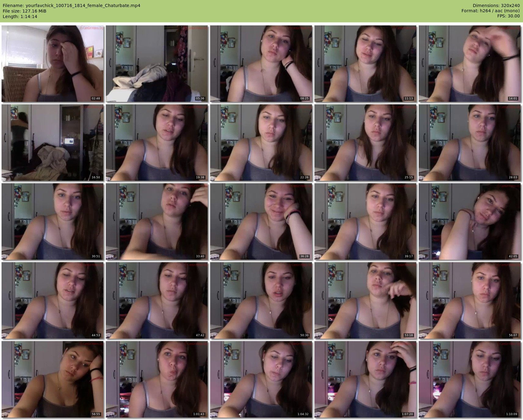Image resolution: width=523 pixels, height=420 pixels.
Task: Open the thumbnail stamped 1:10:09
Action: tap(470, 379)
